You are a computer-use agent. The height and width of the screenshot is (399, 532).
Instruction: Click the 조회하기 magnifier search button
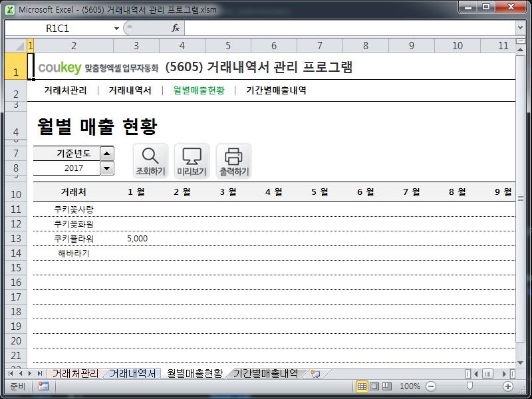(150, 161)
